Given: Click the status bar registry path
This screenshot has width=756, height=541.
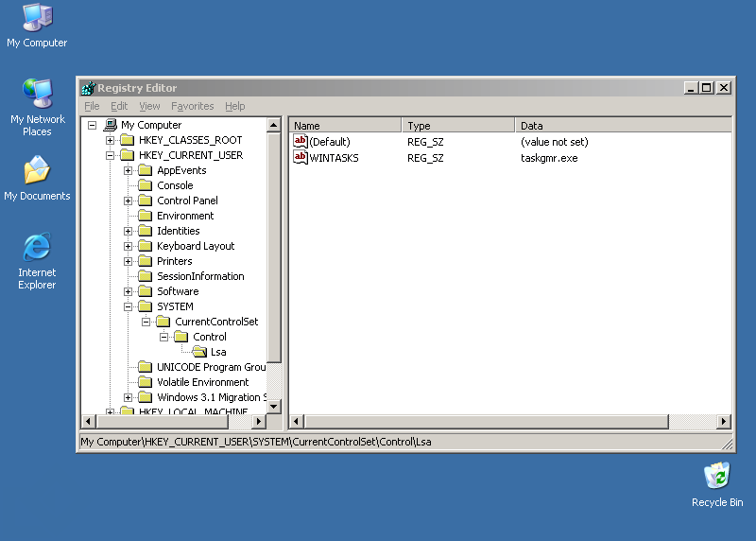Looking at the screenshot, I should click(x=256, y=442).
